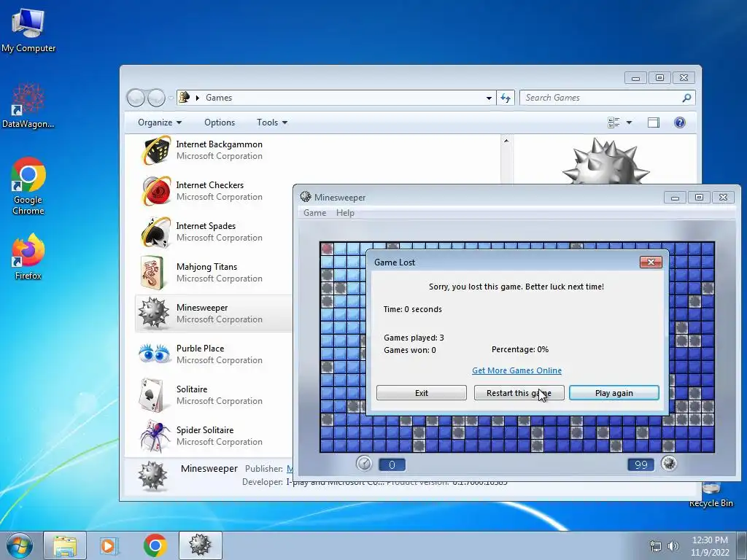The image size is (747, 560).
Task: Select the Internet Backgammon dice icon
Action: pyautogui.click(x=156, y=150)
